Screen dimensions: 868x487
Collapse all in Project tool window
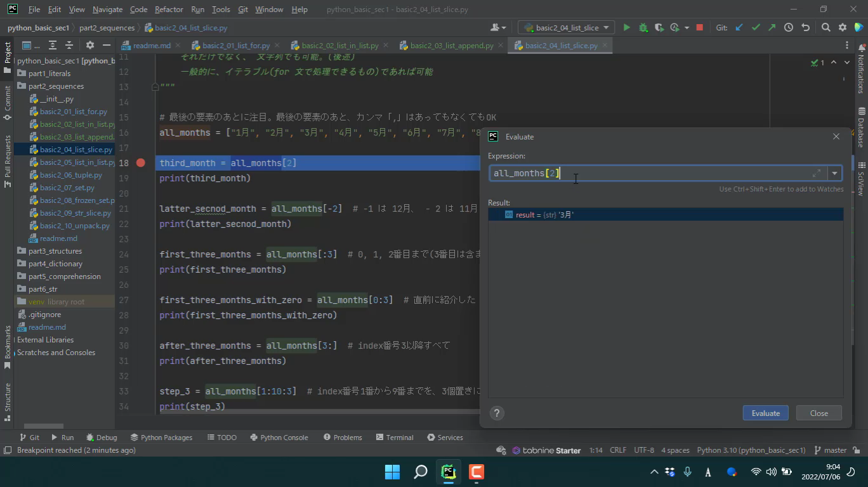point(69,45)
